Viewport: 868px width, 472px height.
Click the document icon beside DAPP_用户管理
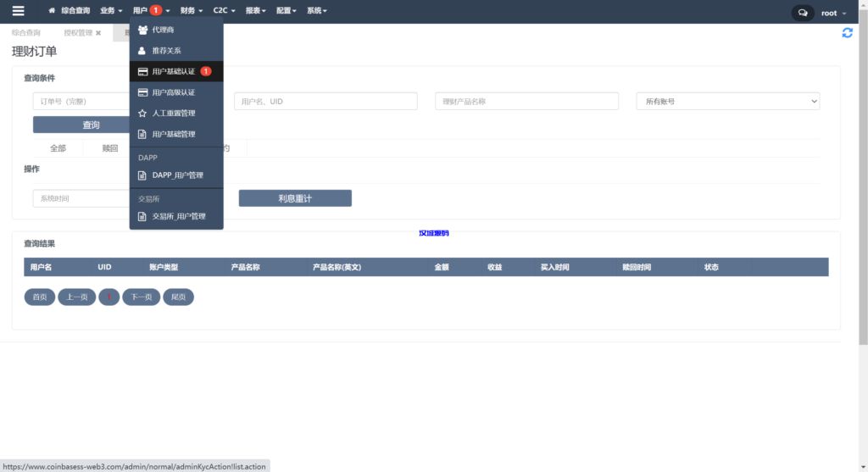point(142,175)
